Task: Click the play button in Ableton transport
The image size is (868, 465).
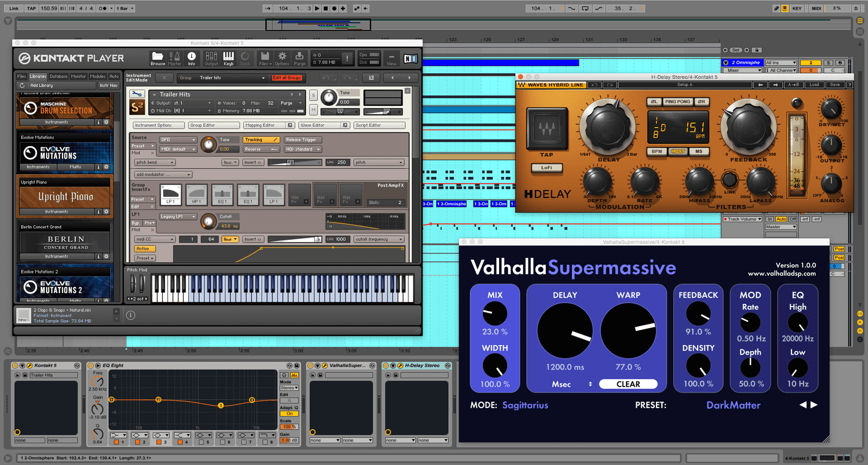Action: 317,8
